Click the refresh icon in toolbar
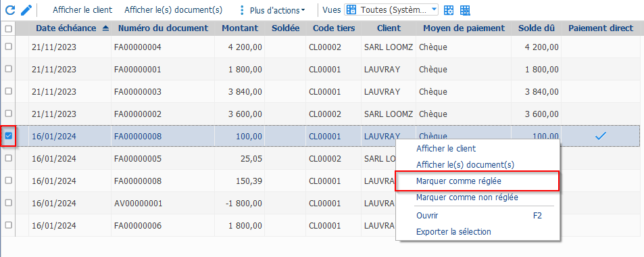Screen dimensions: 644x257 (x=11, y=10)
